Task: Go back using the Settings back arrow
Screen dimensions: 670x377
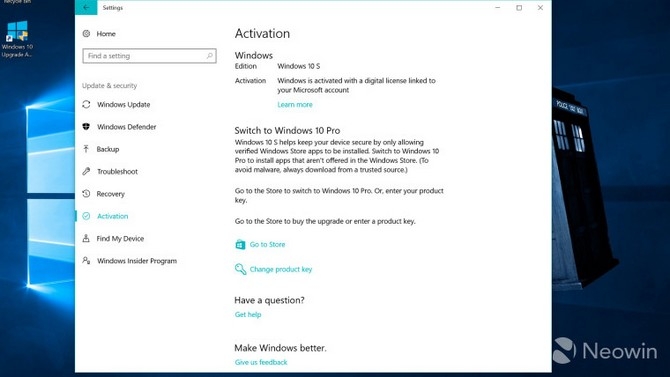Action: point(86,7)
